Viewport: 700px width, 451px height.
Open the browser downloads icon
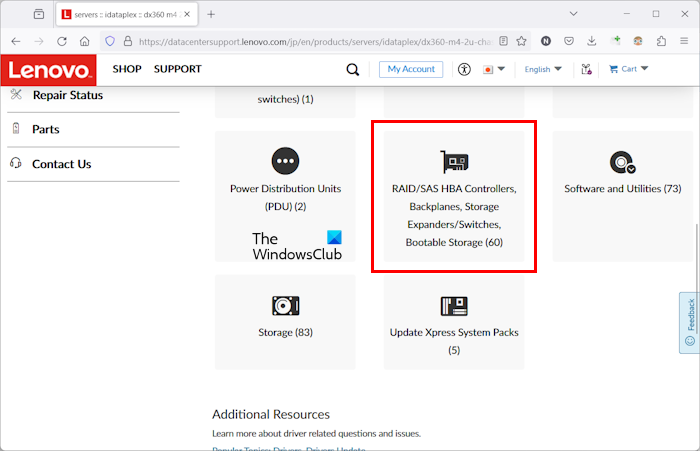(592, 42)
